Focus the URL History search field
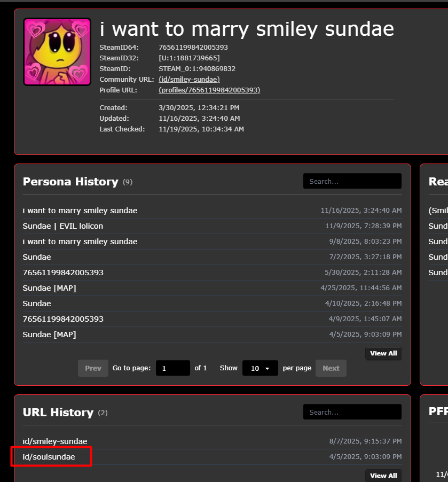The image size is (448, 482). point(352,412)
